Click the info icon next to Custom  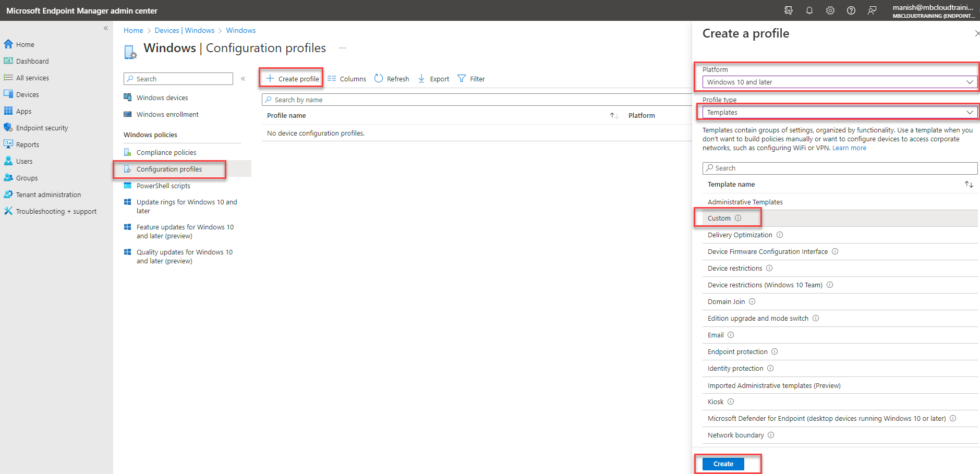[x=738, y=218]
